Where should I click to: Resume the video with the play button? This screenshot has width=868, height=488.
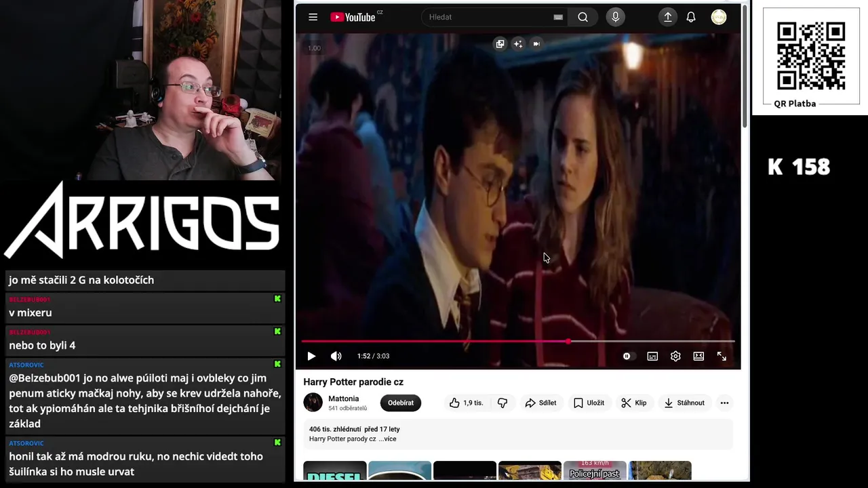[x=311, y=356]
